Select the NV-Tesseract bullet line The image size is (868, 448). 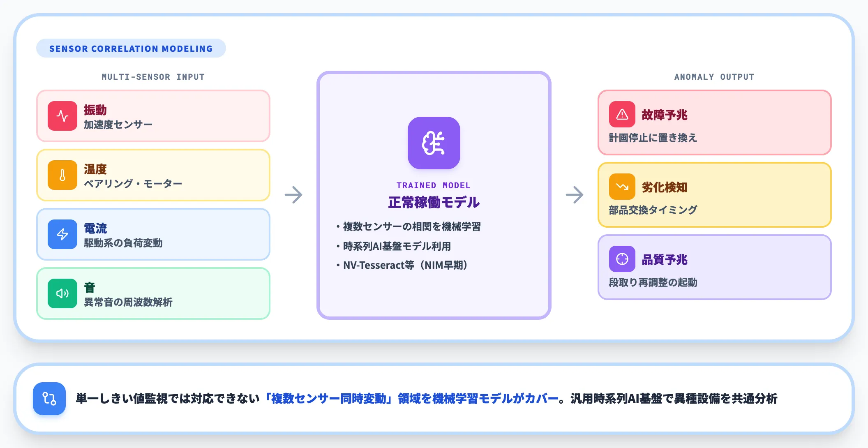coord(403,266)
